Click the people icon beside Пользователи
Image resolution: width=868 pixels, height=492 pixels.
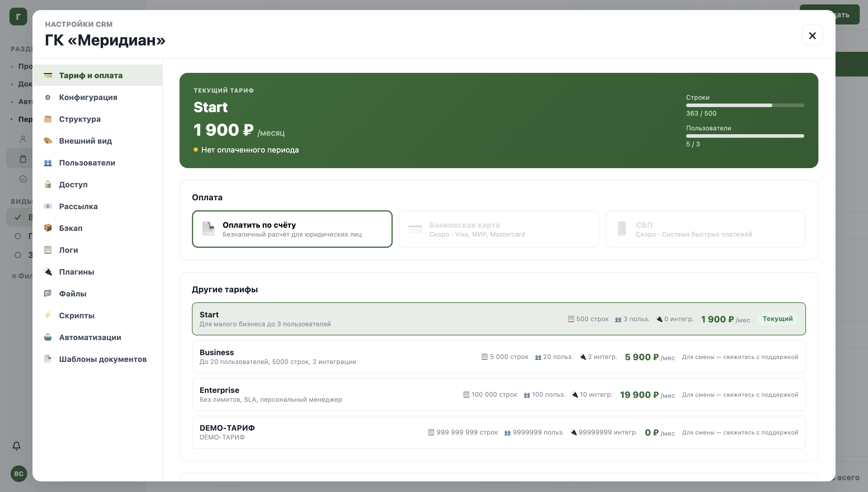click(x=48, y=163)
